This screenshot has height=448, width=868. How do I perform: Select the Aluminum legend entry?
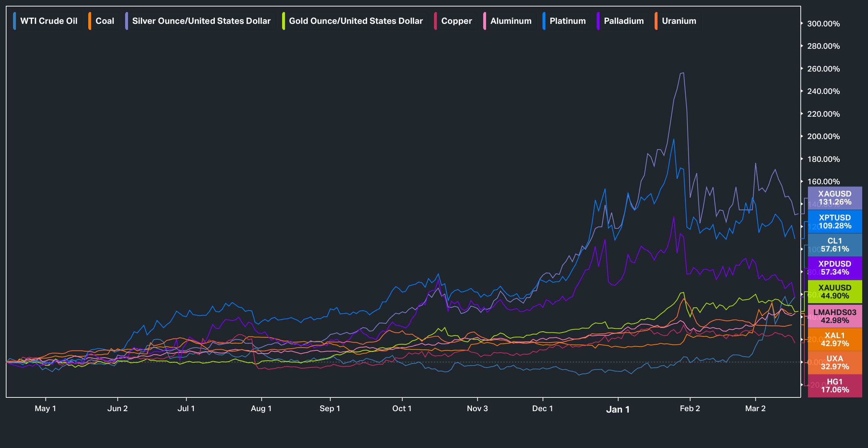pos(511,21)
